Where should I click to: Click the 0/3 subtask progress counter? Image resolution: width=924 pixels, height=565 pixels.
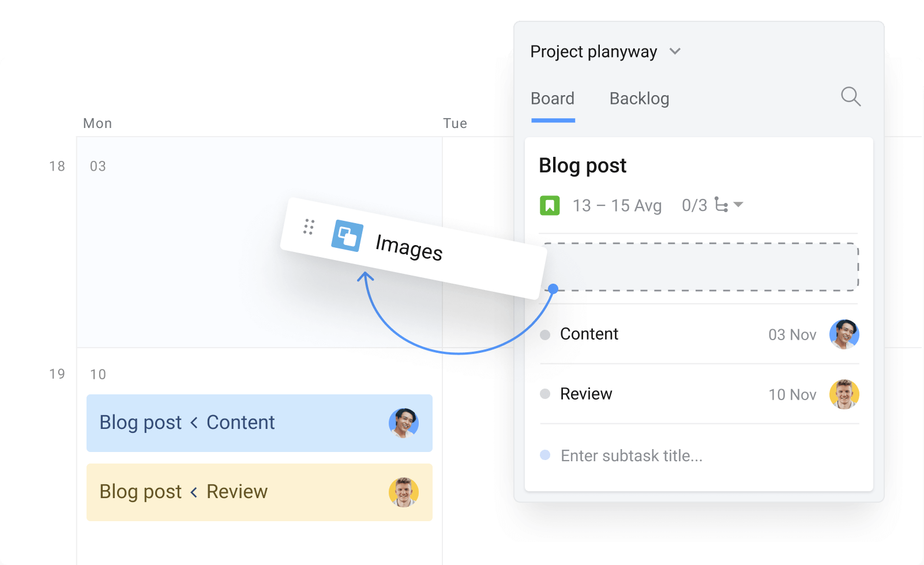point(693,205)
